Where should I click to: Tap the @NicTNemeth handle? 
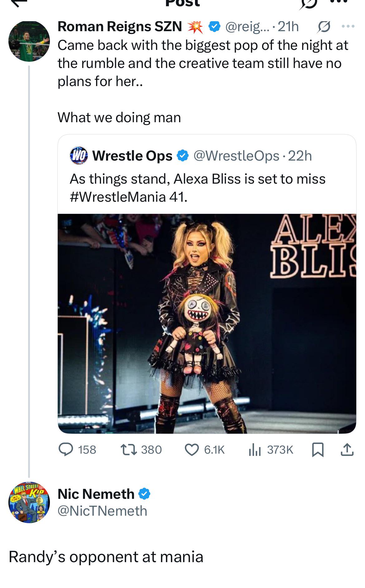(102, 511)
